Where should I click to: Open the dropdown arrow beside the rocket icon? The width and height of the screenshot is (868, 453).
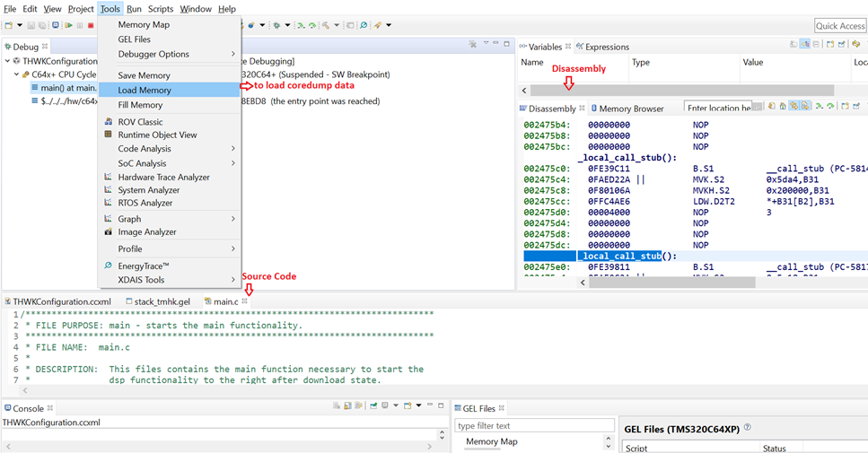coord(389,25)
